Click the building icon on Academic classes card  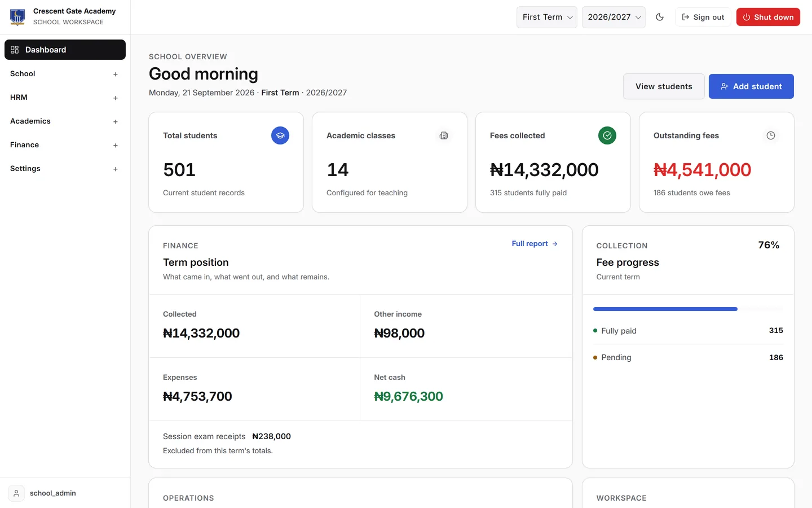[x=444, y=135]
